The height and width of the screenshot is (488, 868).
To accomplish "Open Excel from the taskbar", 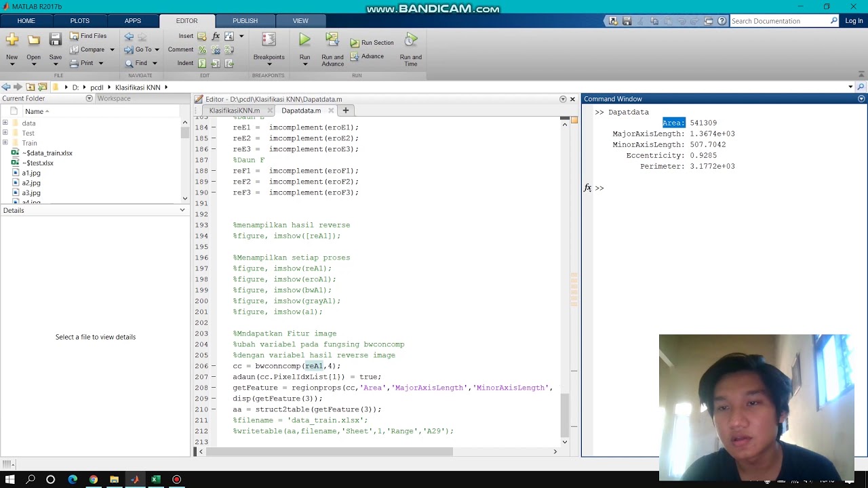I will (x=155, y=479).
